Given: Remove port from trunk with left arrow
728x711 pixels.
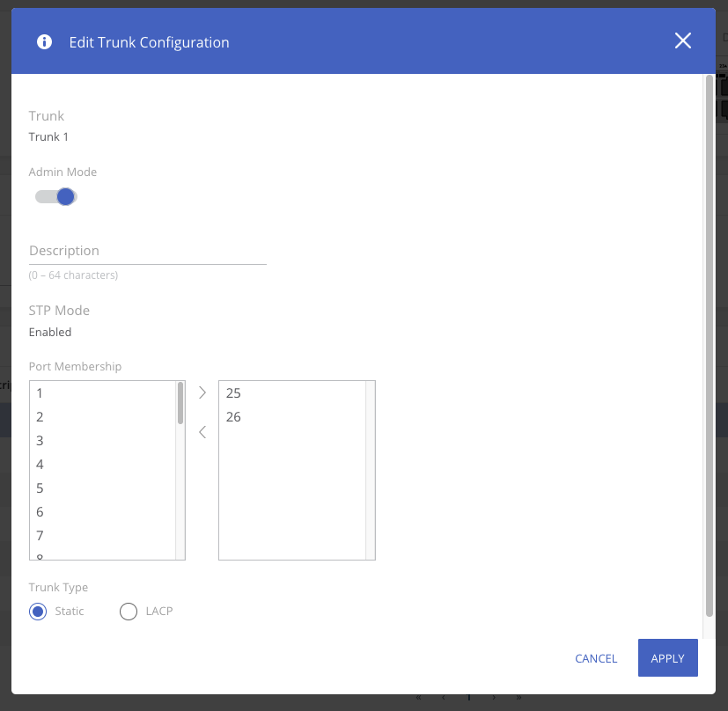Looking at the screenshot, I should 202,432.
